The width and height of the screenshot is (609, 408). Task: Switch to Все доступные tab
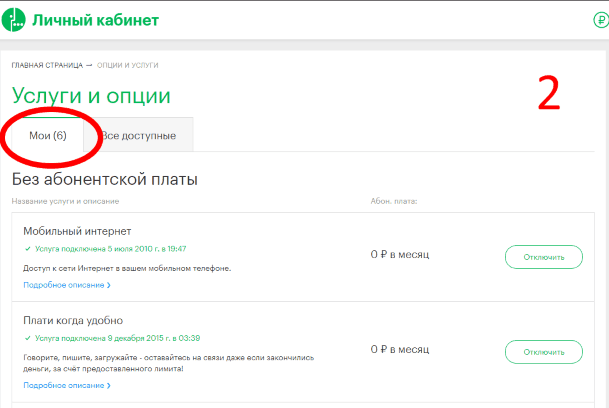pyautogui.click(x=139, y=136)
